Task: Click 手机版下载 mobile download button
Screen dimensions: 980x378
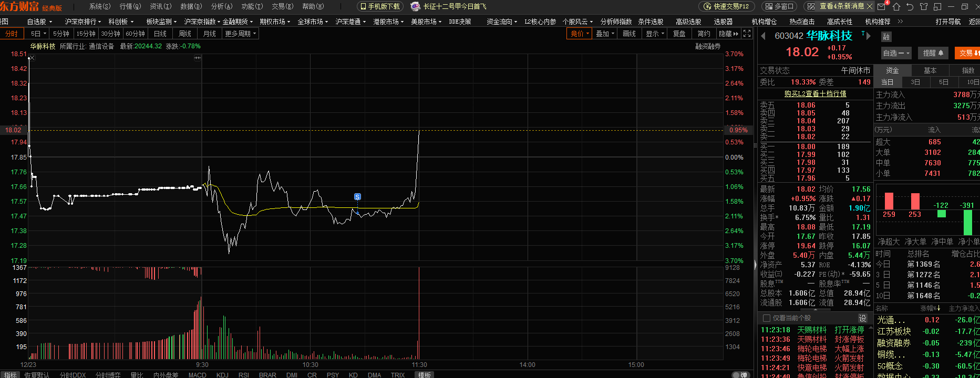Action: 380,6
